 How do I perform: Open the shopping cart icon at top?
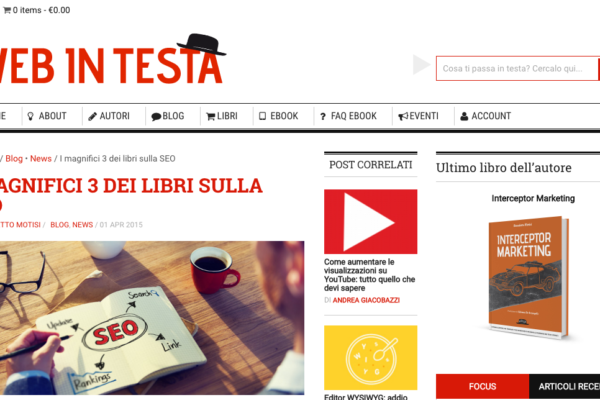click(7, 10)
